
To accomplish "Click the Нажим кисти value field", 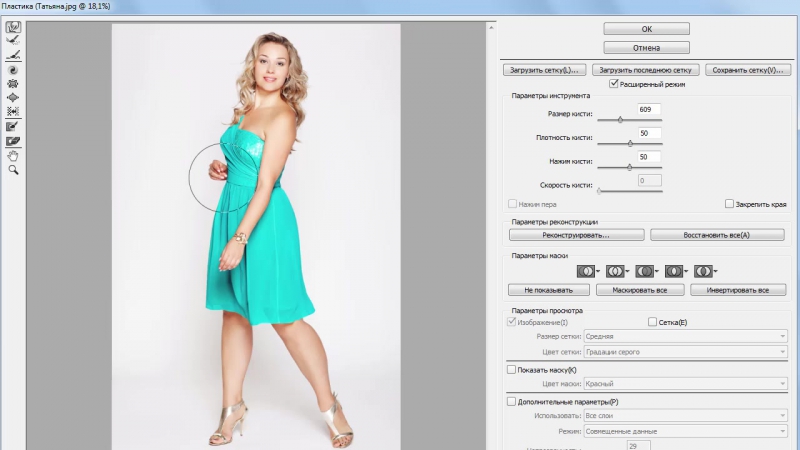I will pyautogui.click(x=649, y=157).
